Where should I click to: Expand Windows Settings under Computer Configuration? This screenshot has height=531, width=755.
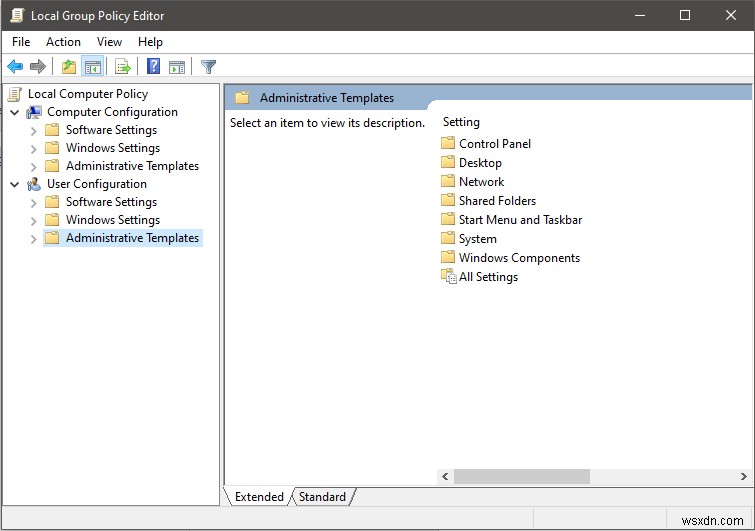coord(33,149)
